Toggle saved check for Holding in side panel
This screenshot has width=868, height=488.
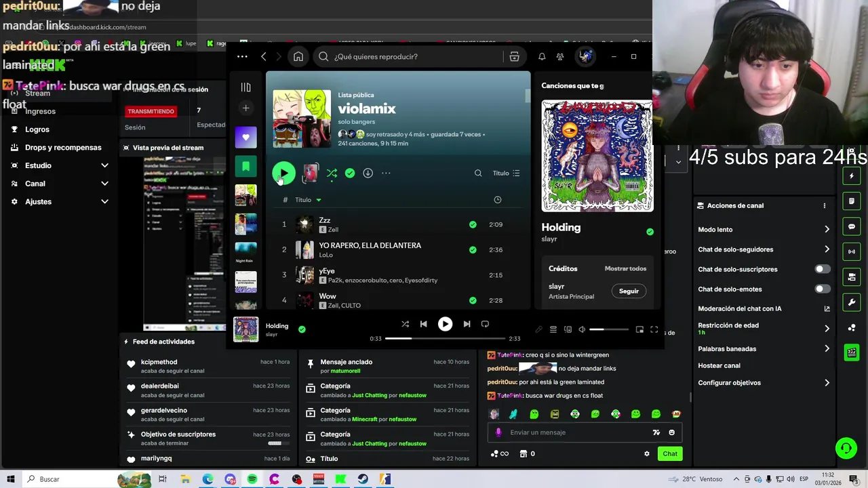coord(650,232)
